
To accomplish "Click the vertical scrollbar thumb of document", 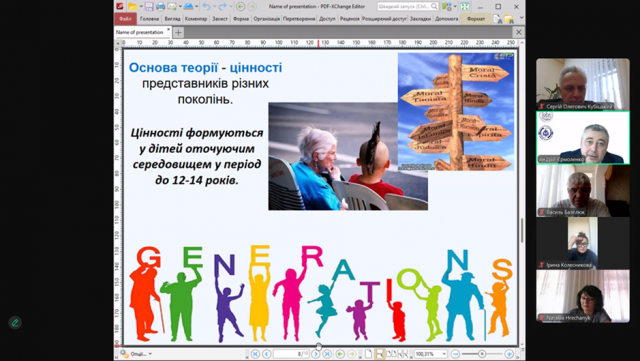I will (522, 230).
